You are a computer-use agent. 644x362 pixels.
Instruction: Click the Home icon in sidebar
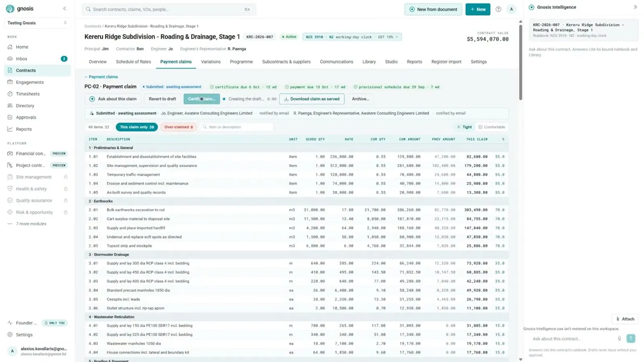click(10, 47)
